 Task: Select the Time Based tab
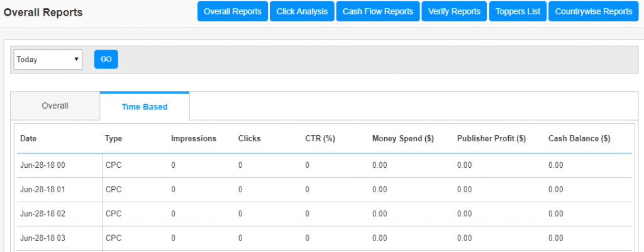tap(145, 107)
